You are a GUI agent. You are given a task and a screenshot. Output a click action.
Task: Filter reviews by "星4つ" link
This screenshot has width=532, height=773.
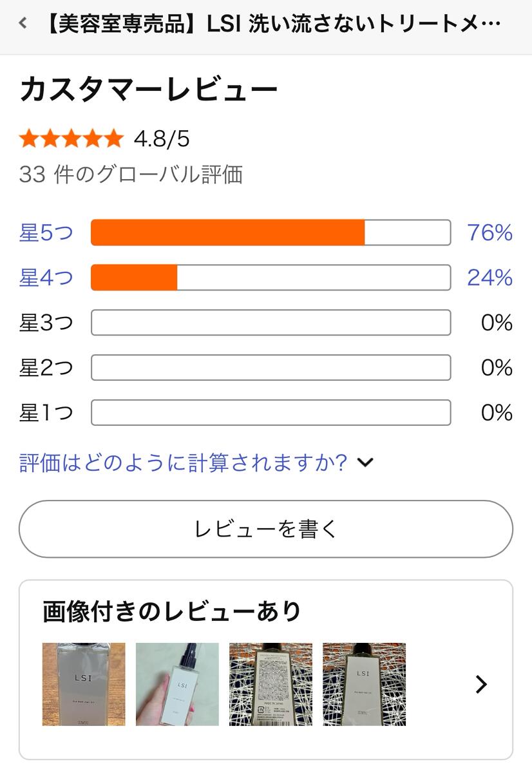46,278
